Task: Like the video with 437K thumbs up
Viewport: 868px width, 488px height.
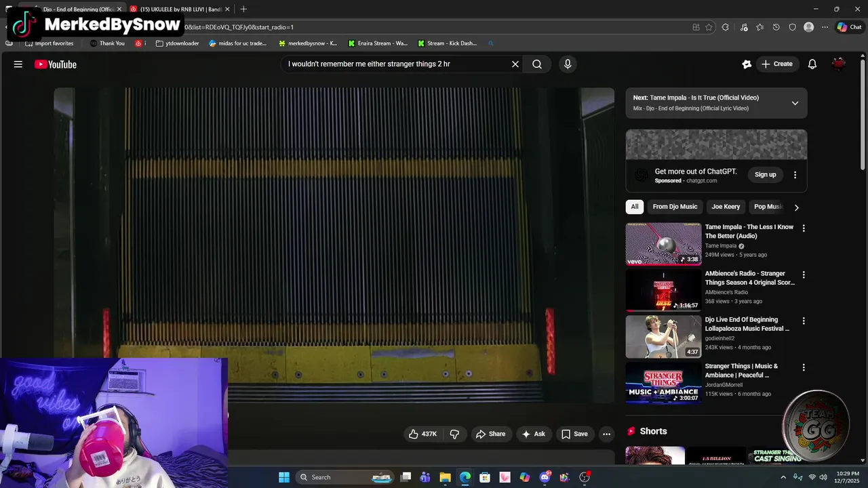Action: point(422,434)
